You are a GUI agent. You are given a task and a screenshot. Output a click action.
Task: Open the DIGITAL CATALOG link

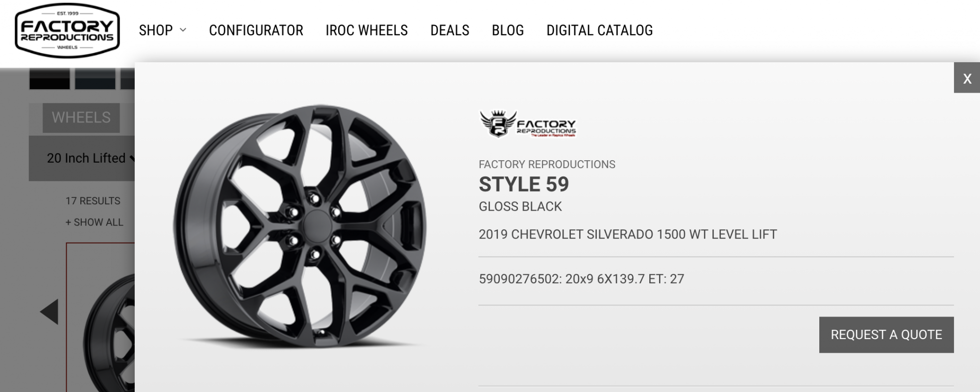pos(599,30)
